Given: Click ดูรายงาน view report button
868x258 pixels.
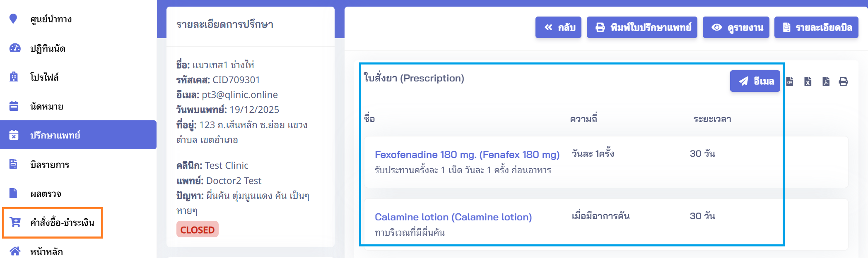Looking at the screenshot, I should coord(736,27).
